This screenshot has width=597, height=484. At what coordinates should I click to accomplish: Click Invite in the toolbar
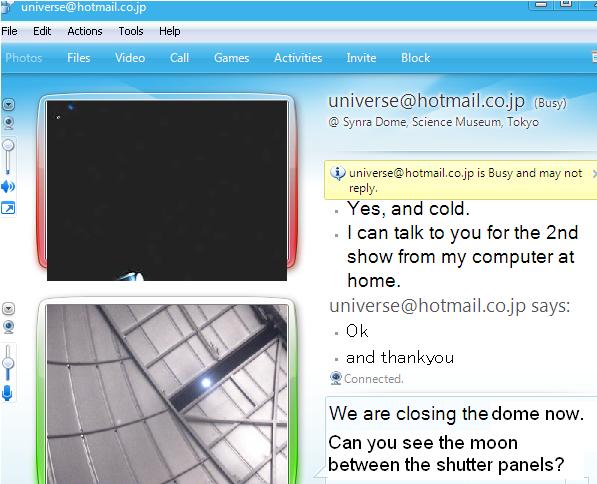[x=361, y=58]
